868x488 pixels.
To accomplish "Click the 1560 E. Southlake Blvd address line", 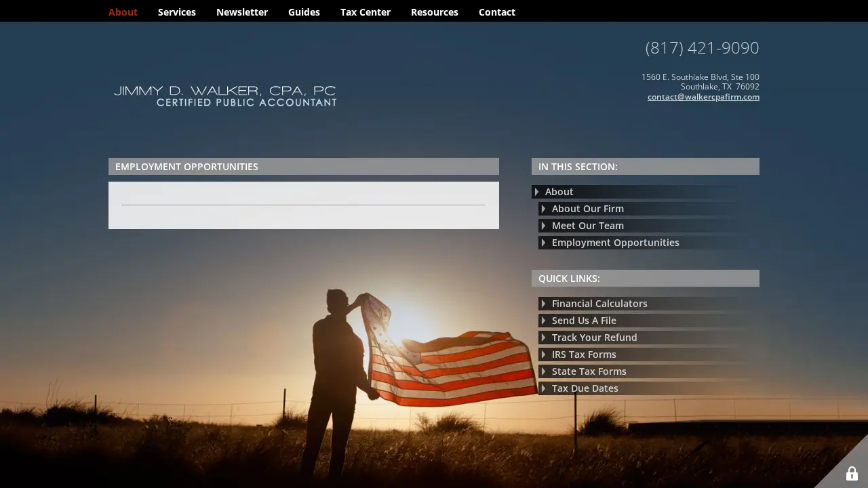I will 701,77.
